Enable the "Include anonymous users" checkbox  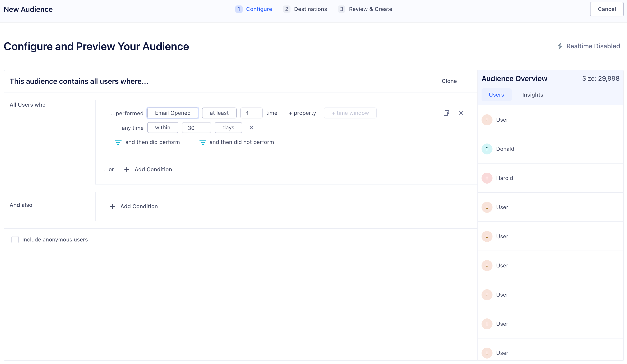coord(15,239)
